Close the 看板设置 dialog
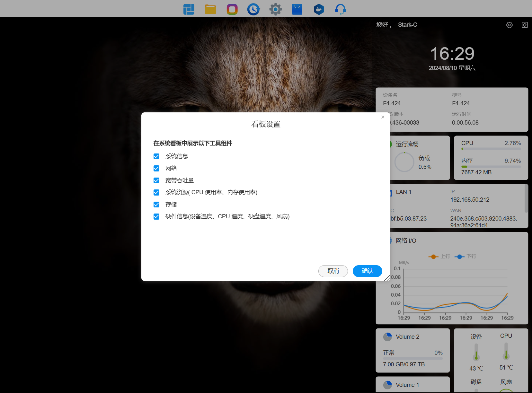 pos(383,117)
